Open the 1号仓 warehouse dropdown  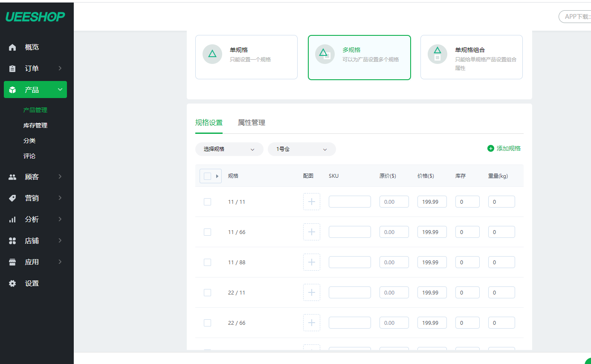[x=301, y=149]
